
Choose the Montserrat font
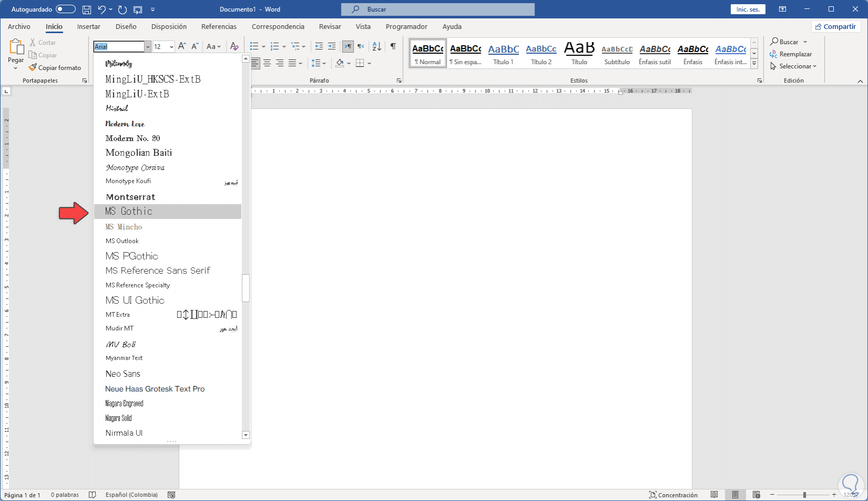(168, 197)
